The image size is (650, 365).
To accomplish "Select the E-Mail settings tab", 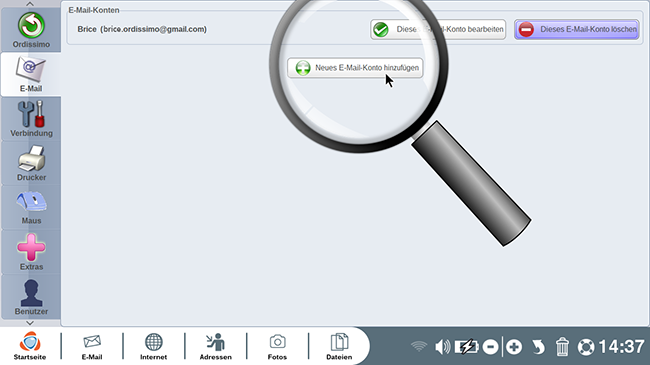I will click(x=31, y=74).
